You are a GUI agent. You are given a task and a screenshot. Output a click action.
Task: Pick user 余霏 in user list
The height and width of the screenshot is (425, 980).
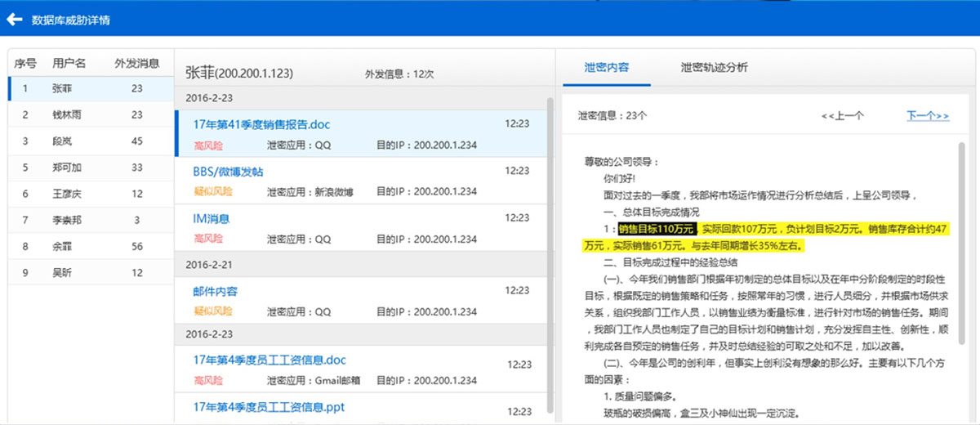pyautogui.click(x=90, y=246)
